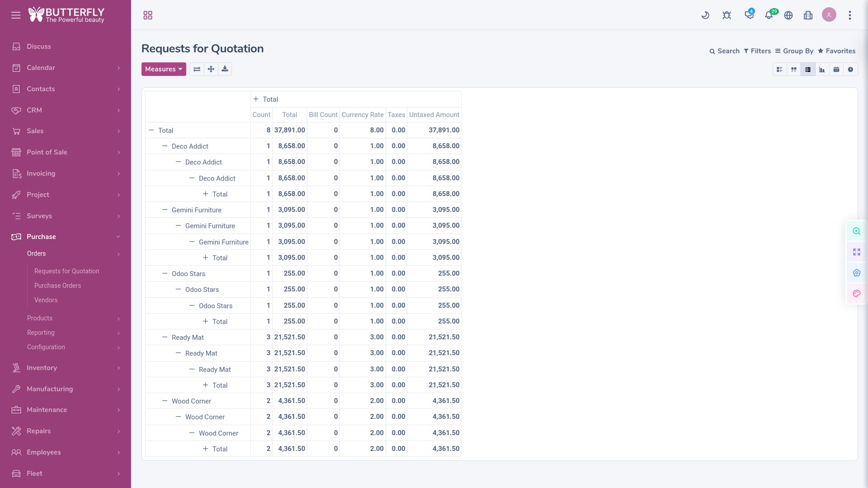Expand the Contacts sidebar menu
Screen dimensions: 868x488
(66, 89)
